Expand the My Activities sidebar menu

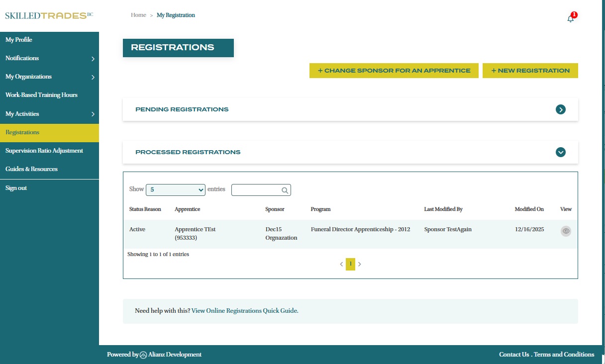[x=93, y=114]
